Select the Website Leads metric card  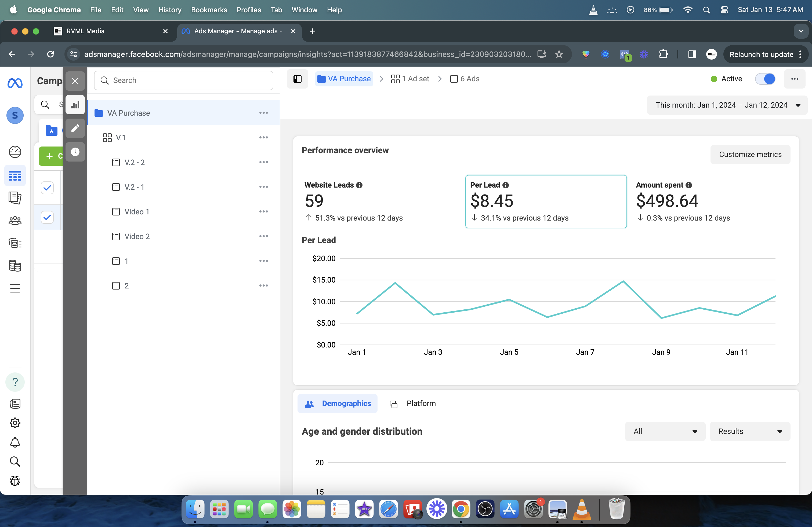pyautogui.click(x=380, y=202)
